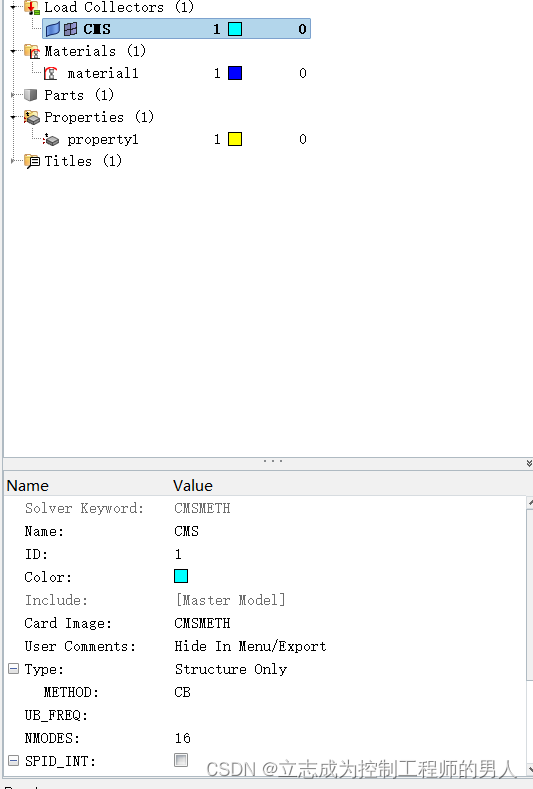Toggle the SPID_INT checkbox
This screenshot has height=789, width=533.
coord(181,760)
